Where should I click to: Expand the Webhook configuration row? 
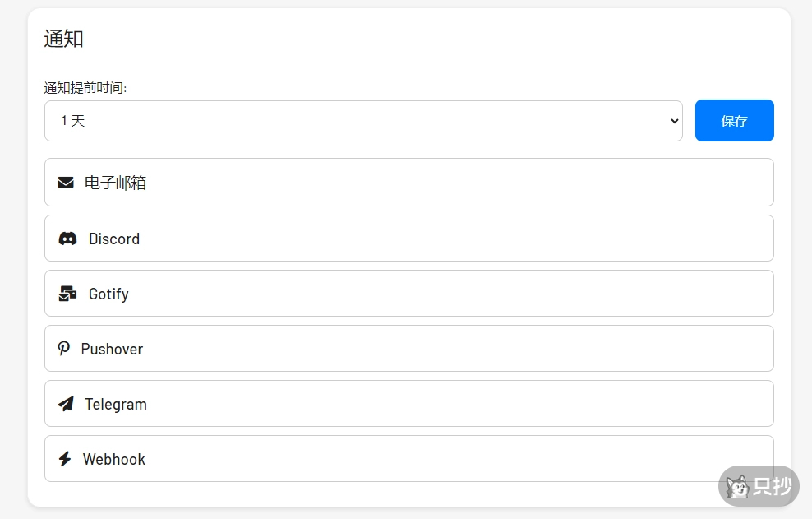pyautogui.click(x=408, y=459)
